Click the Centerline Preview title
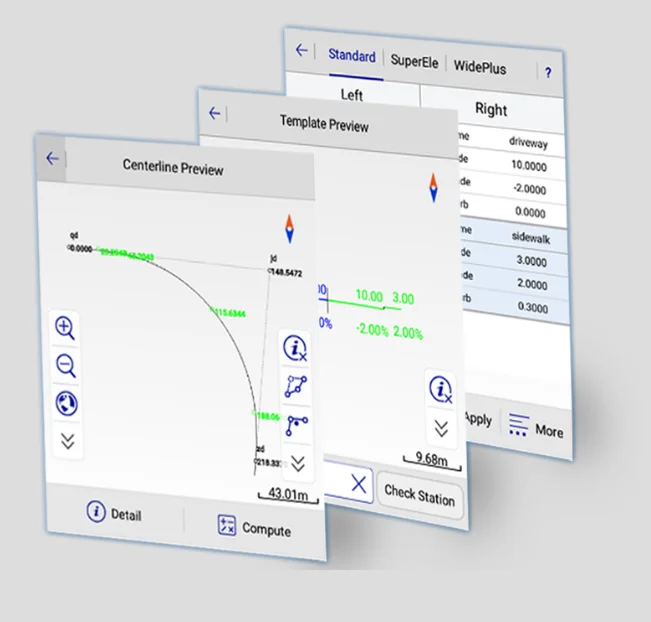The width and height of the screenshot is (651, 622). pyautogui.click(x=173, y=167)
